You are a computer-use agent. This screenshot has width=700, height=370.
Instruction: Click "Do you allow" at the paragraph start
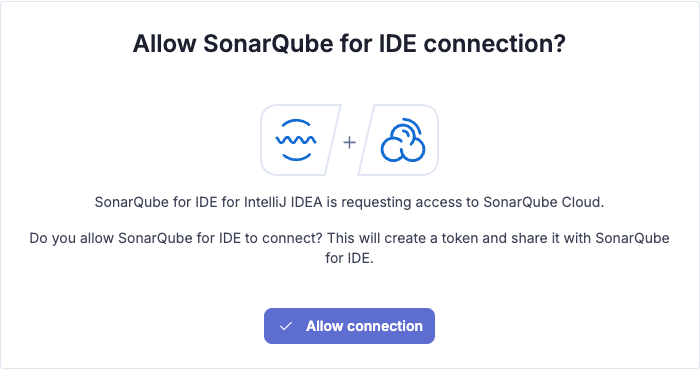(x=71, y=238)
